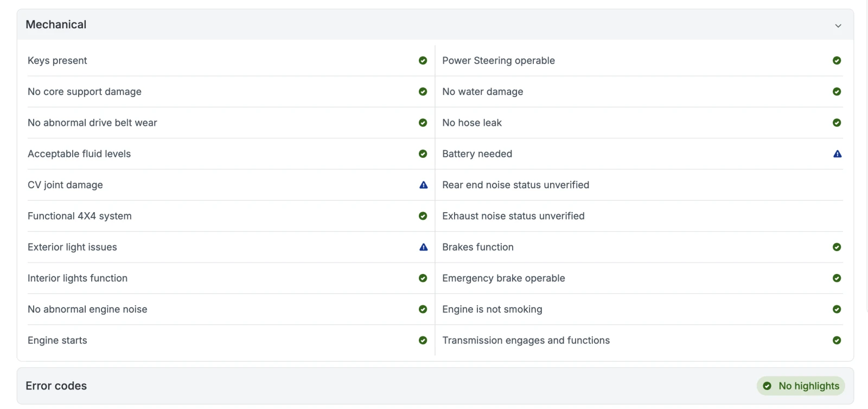Click check icon beside No water damage
This screenshot has height=409, width=868.
click(837, 92)
